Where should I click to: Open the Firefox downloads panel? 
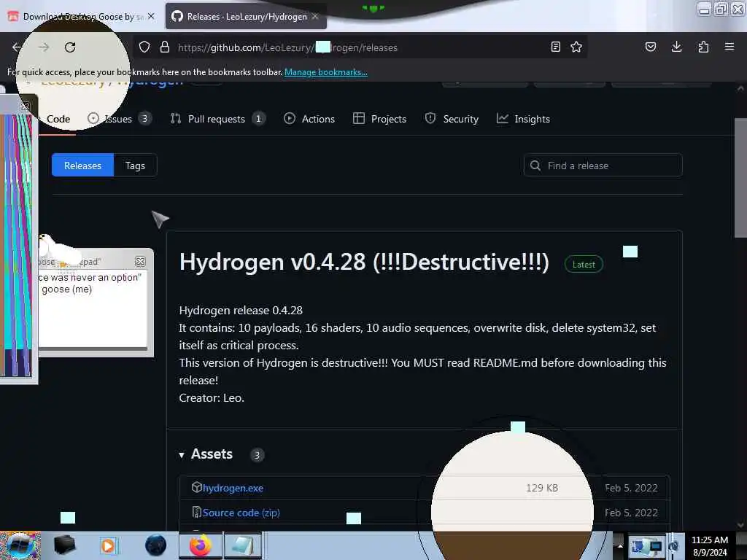pyautogui.click(x=676, y=47)
